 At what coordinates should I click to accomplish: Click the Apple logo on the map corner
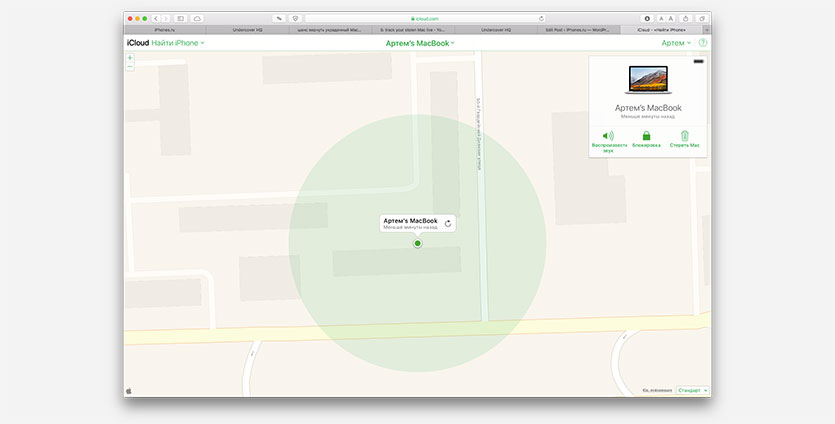click(129, 391)
